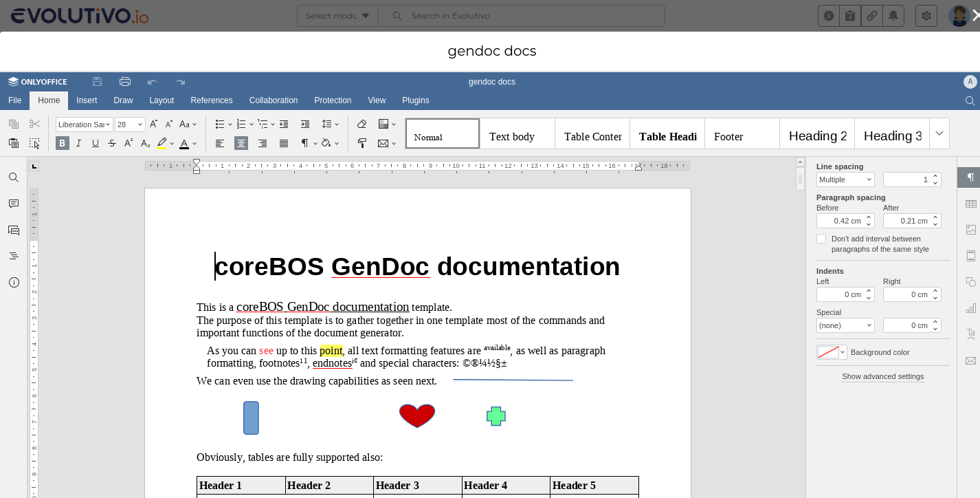This screenshot has height=498, width=980.
Task: Click the Evolutivo notifications bell icon
Action: [893, 16]
